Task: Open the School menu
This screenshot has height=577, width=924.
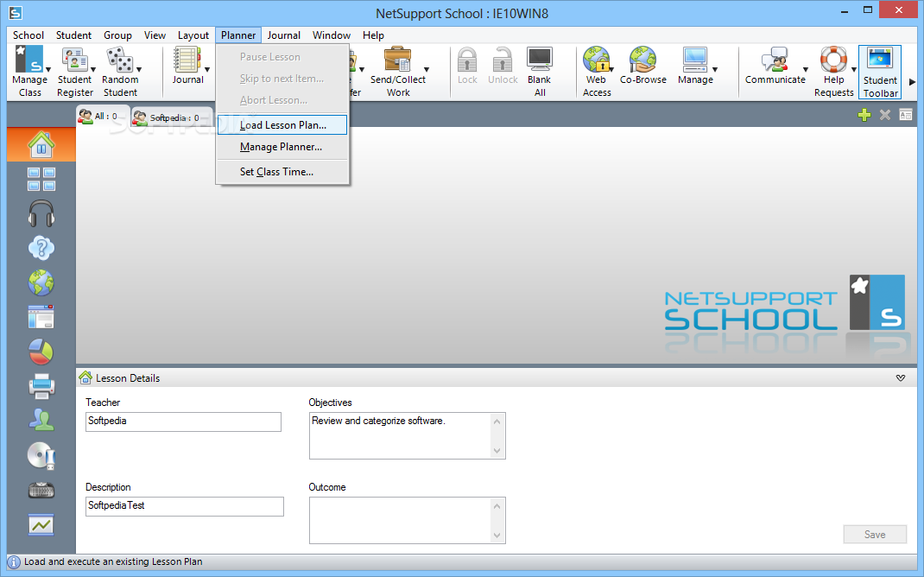Action: tap(28, 35)
